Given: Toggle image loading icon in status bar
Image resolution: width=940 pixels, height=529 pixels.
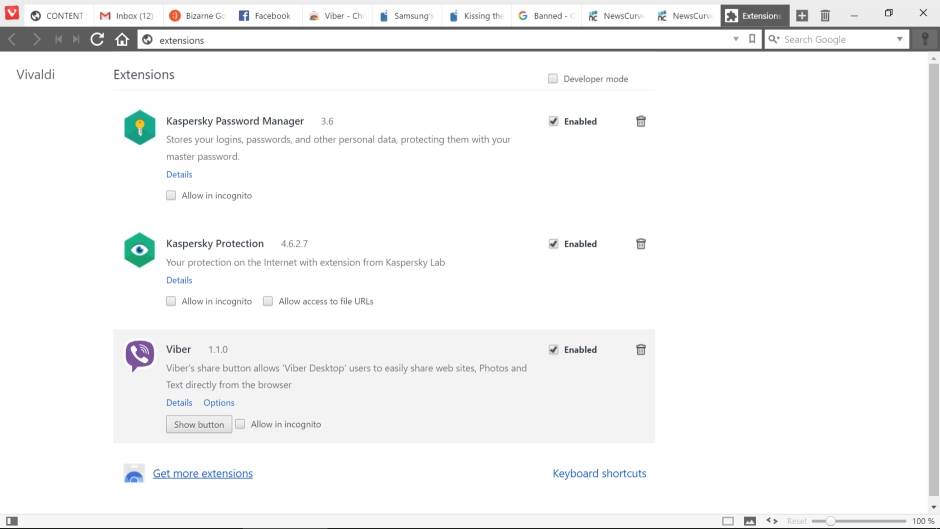Looking at the screenshot, I should point(750,521).
